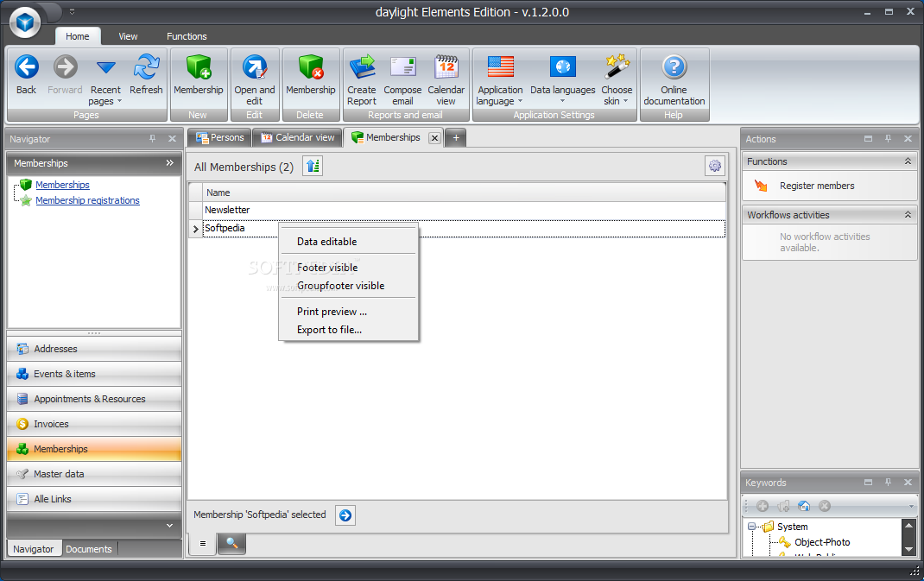Collapse the Functions section
924x581 pixels.
click(x=908, y=161)
